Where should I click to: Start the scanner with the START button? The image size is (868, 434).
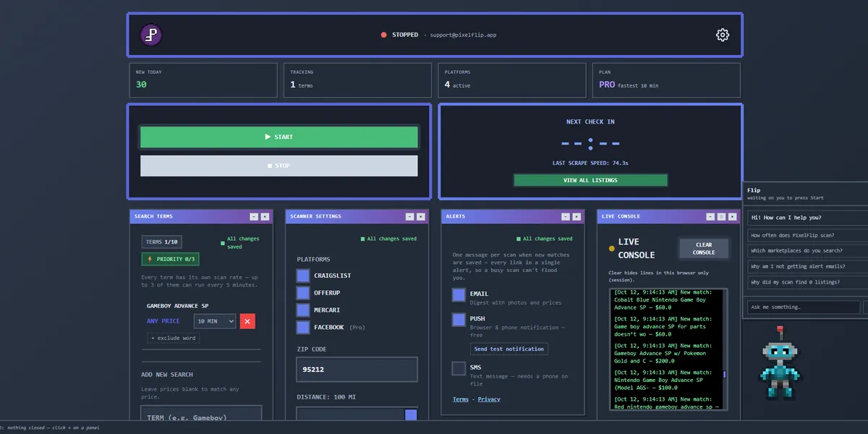pyautogui.click(x=279, y=137)
